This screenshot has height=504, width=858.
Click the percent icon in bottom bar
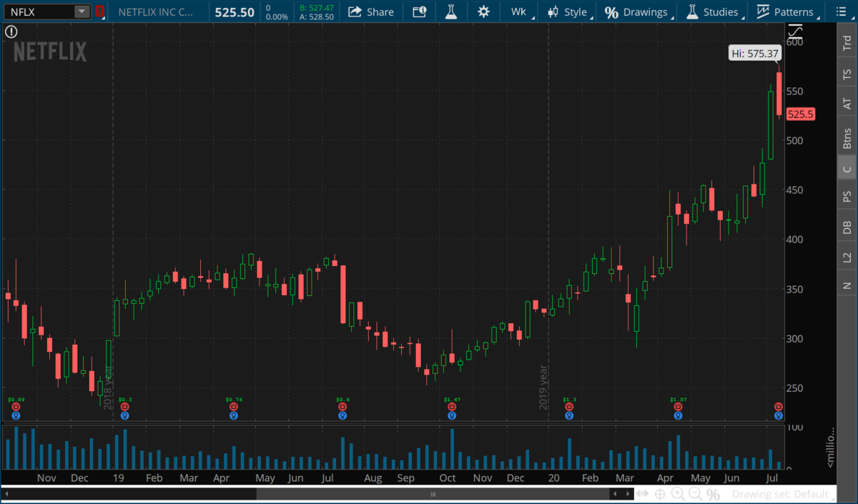713,494
